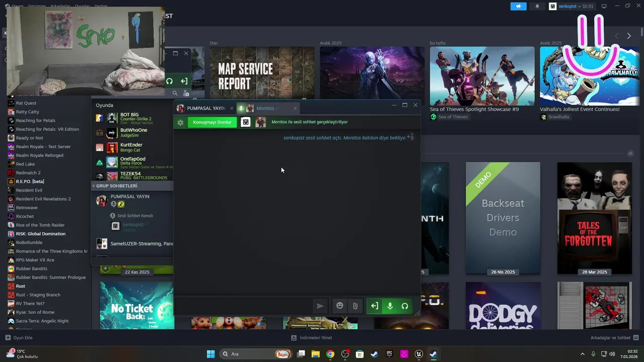Toggle microphone mute in chat window
This screenshot has width=644, height=362.
tap(389, 306)
